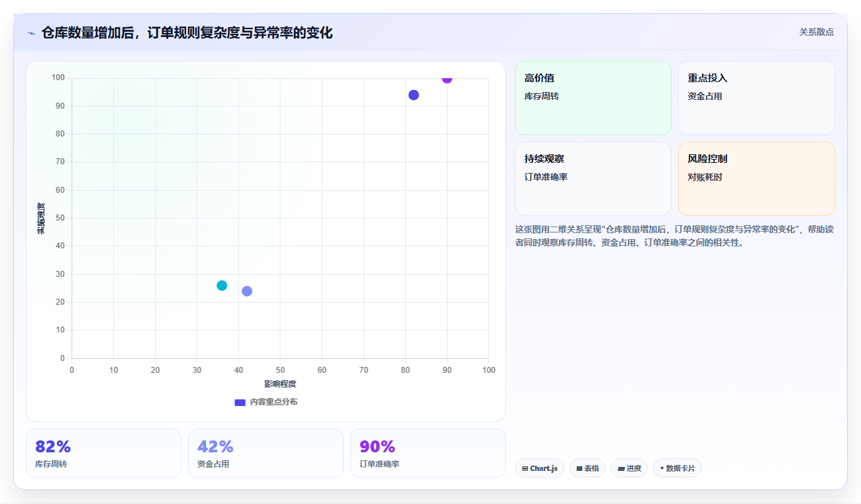Click the 42% value text
Viewport: 861px width, 504px height.
click(x=215, y=446)
